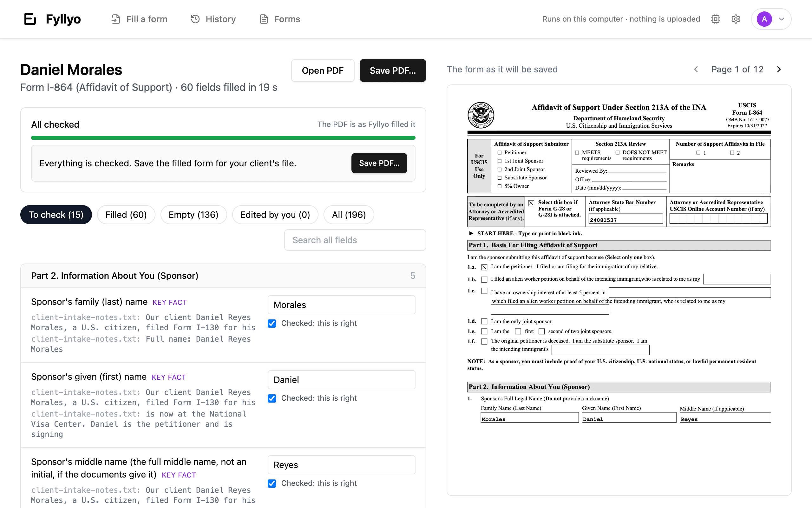
Task: Toggle checkbox 1.b. alien worker petition
Action: click(484, 279)
